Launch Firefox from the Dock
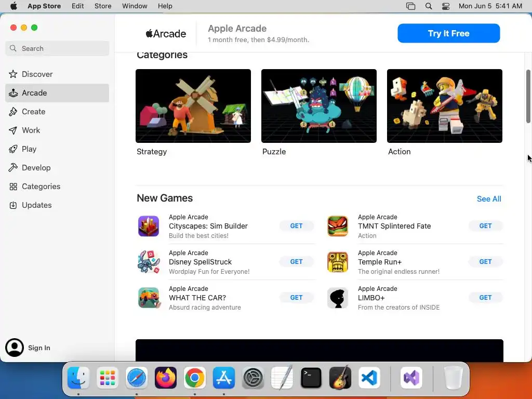 point(166,378)
